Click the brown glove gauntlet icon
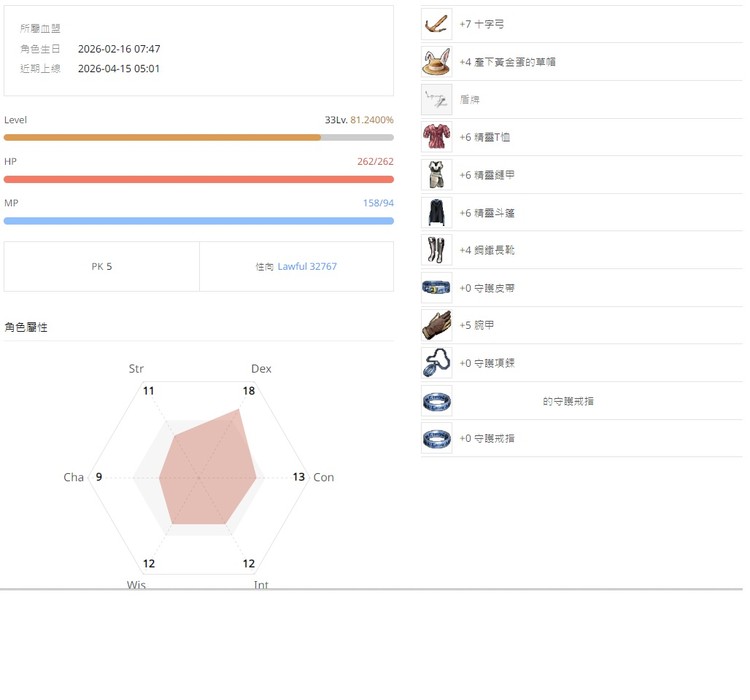 pos(436,325)
